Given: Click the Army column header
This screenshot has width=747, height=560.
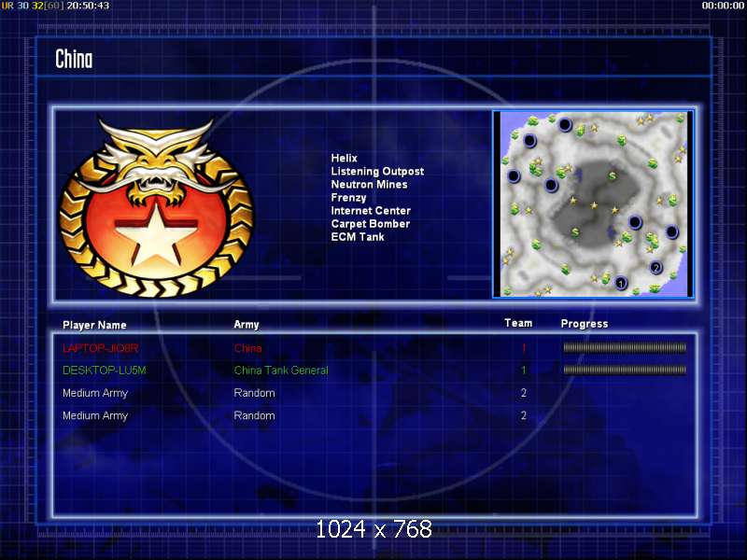Looking at the screenshot, I should tap(247, 325).
